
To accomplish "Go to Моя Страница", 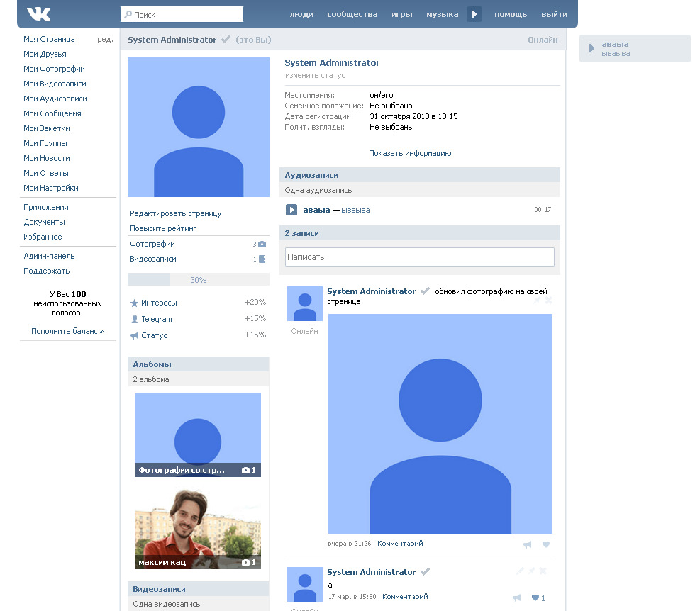I will point(49,39).
